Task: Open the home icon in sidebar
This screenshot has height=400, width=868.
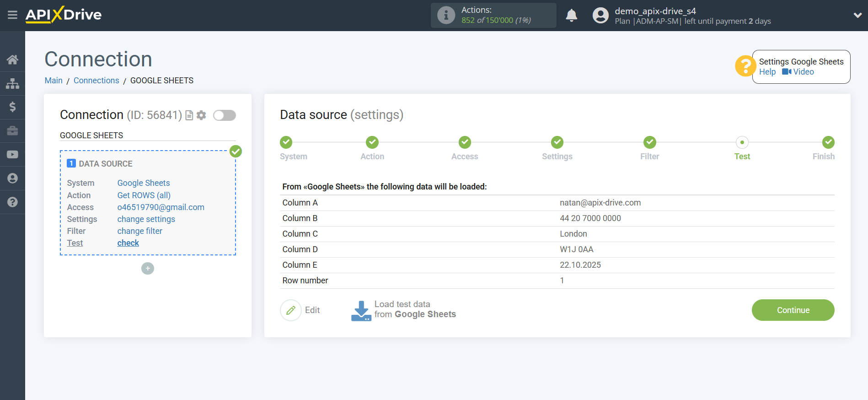Action: 12,59
